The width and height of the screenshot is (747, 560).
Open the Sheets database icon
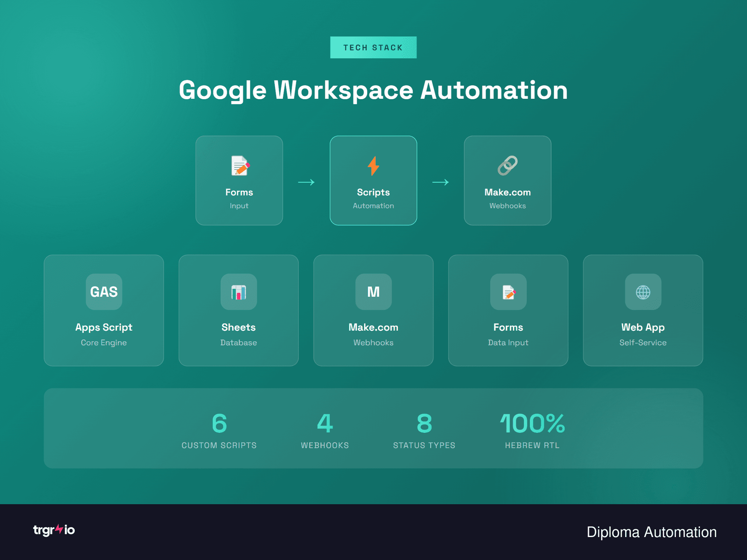238,292
